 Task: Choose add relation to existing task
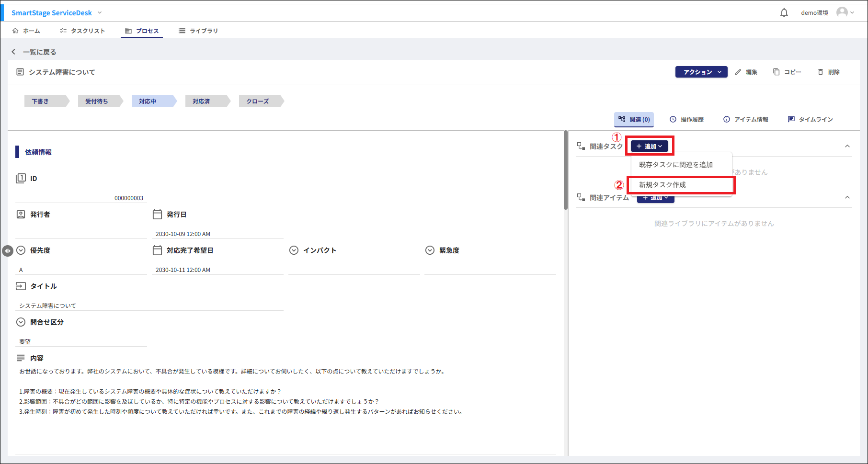point(675,165)
